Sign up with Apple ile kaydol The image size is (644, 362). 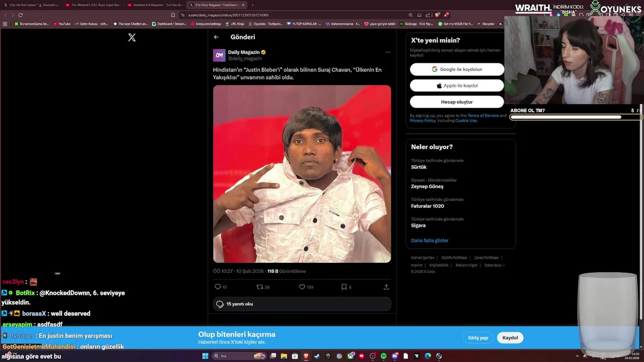point(457,85)
